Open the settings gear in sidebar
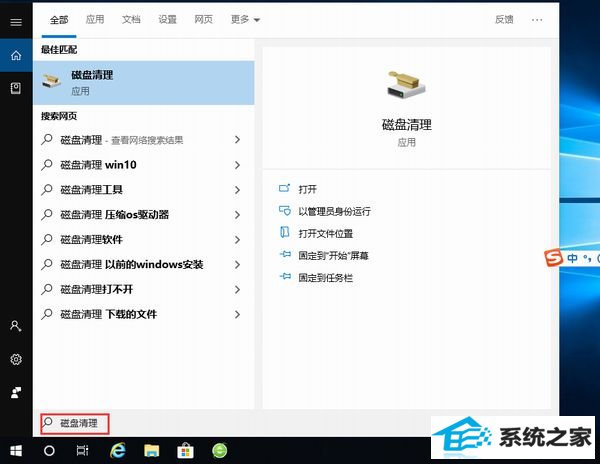 pyautogui.click(x=16, y=359)
